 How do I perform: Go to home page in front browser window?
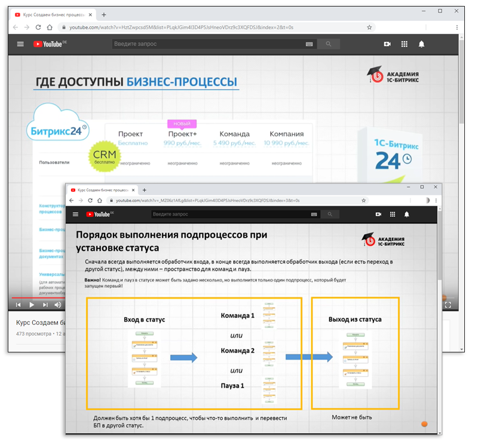100,200
